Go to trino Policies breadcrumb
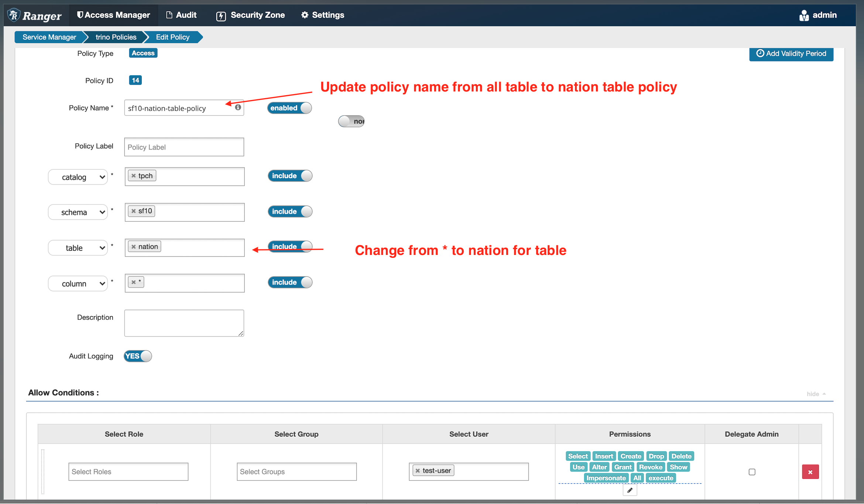Viewport: 864px width, 504px height. point(116,37)
